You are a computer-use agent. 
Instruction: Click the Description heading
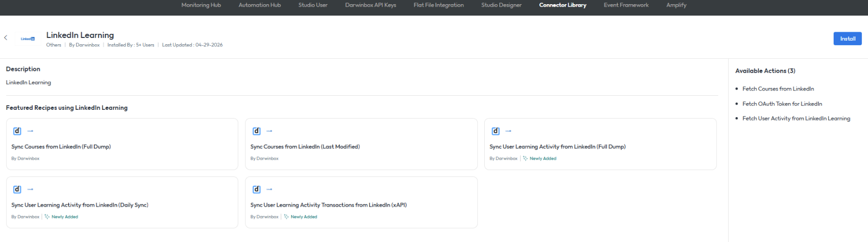point(23,69)
